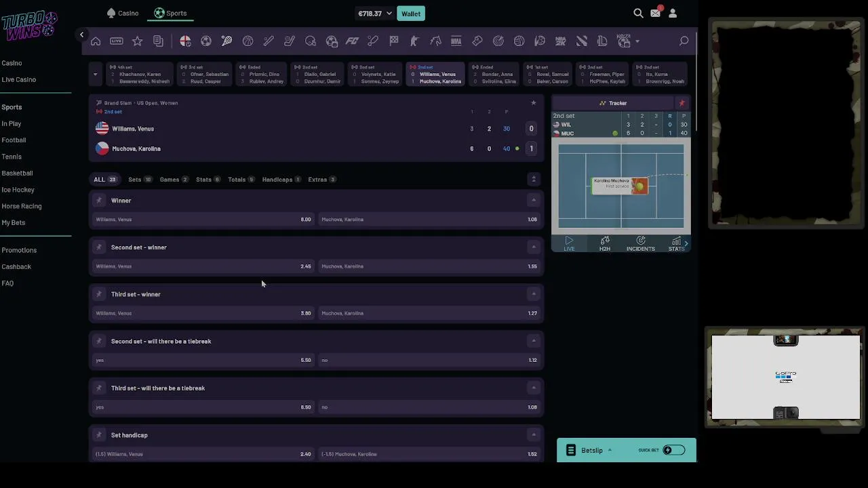Screen dimensions: 868x488
Task: Open In Play in sidebar
Action: coord(12,123)
